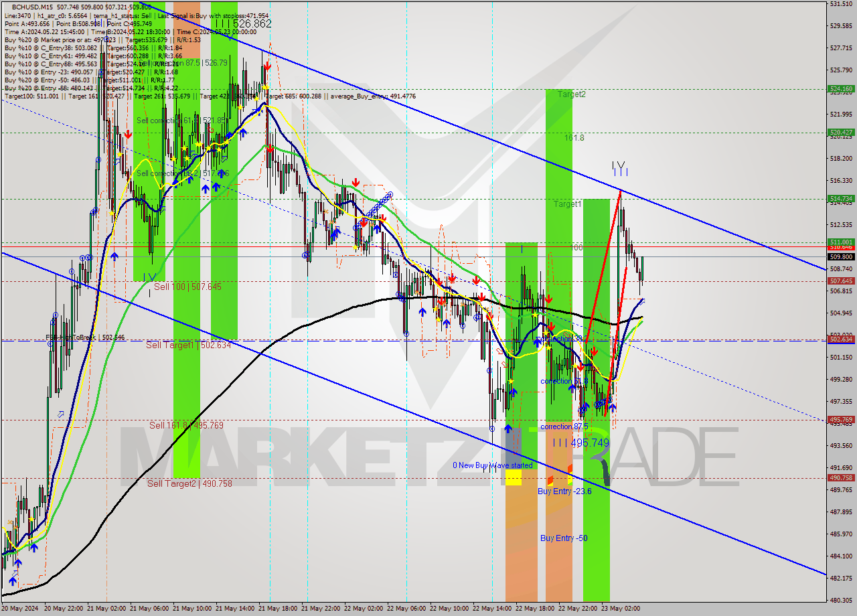Screen dimensions: 857x616
Task: Select the 'Sell Target1 | 502.634' label
Action: tap(188, 345)
